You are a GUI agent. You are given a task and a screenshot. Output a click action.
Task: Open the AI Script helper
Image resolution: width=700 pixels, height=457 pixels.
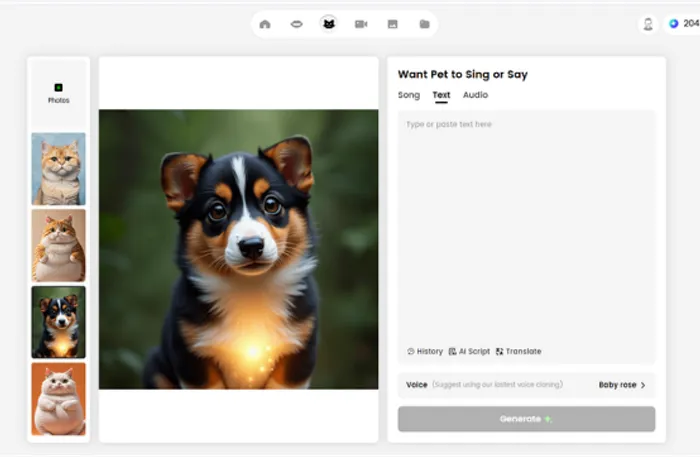coord(469,351)
